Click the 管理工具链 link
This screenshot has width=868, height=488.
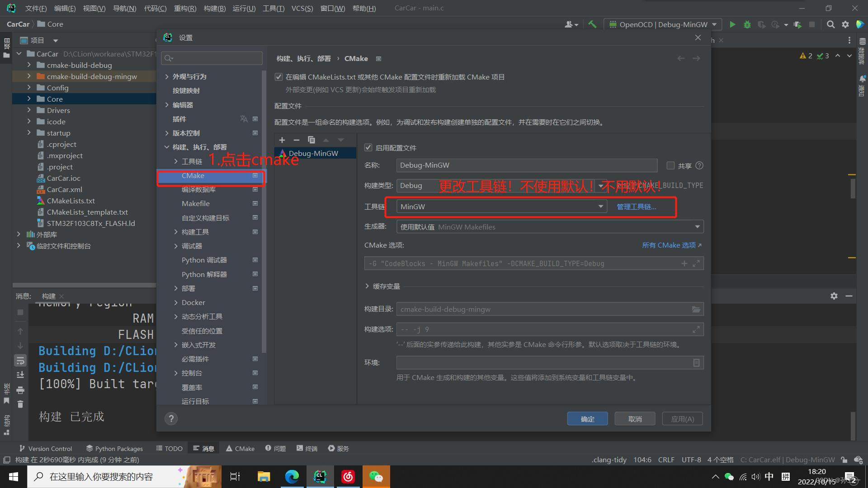(636, 206)
